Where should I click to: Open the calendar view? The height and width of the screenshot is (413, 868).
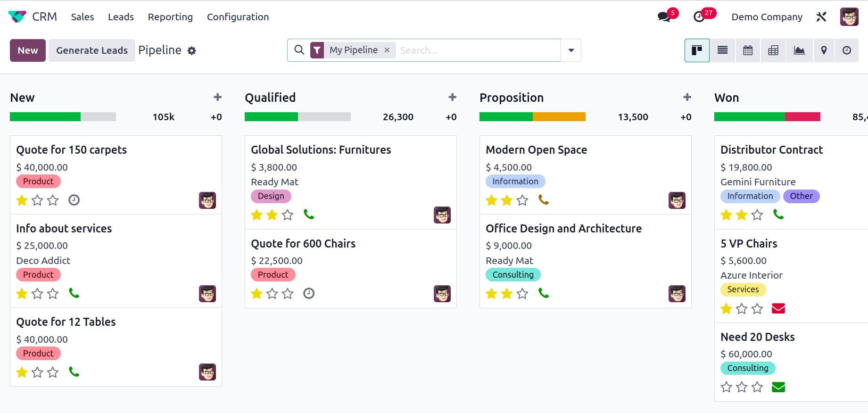pos(748,50)
